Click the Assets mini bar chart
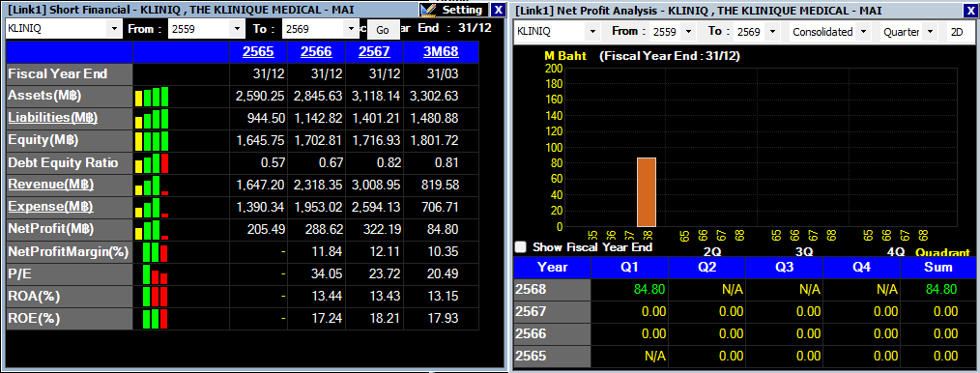 click(152, 97)
